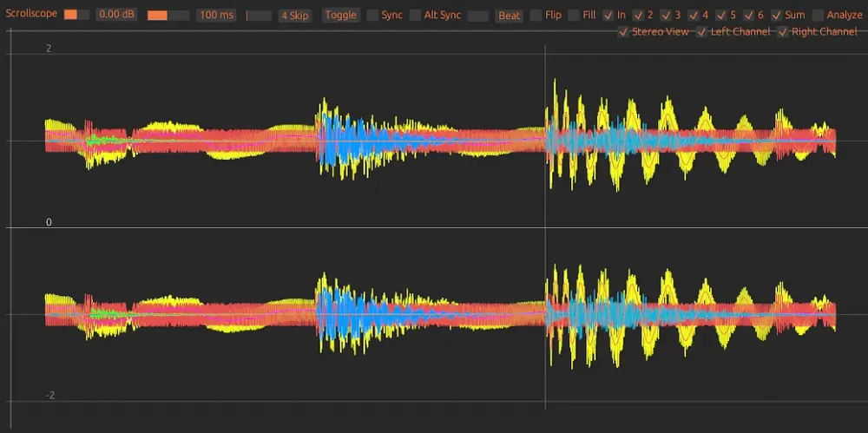Viewport: 868px width, 433px height.
Task: Uncheck the Right Channel checkbox
Action: click(x=783, y=32)
